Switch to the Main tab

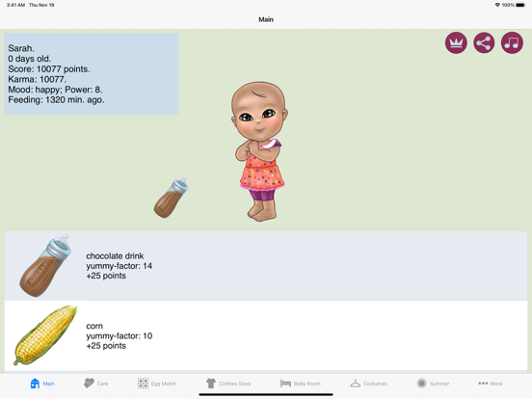42,384
